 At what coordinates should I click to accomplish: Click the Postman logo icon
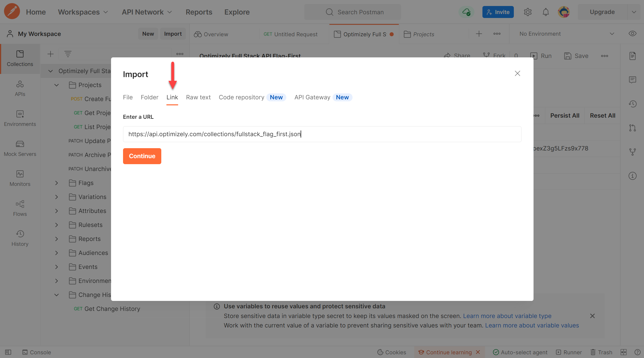(12, 12)
